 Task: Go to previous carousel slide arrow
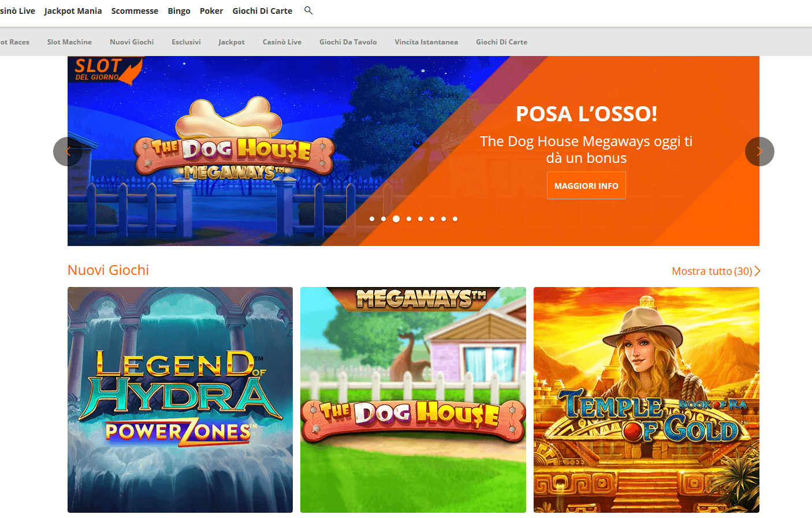coord(68,151)
